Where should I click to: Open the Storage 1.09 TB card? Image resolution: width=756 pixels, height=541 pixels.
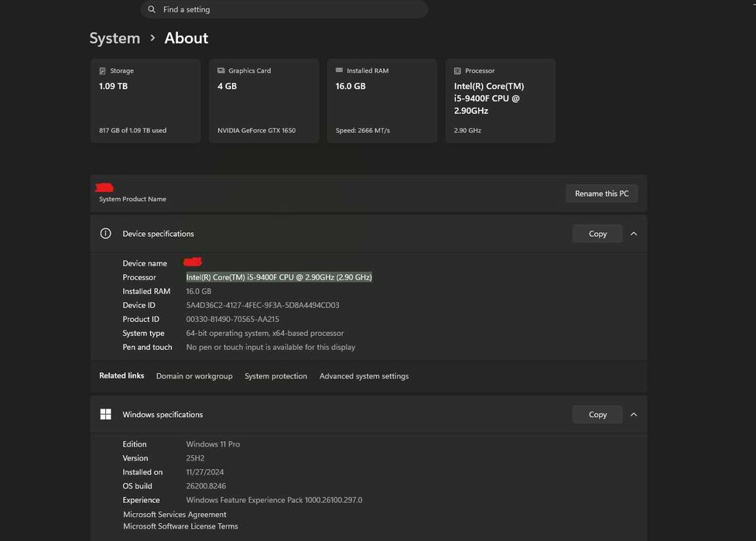point(145,101)
